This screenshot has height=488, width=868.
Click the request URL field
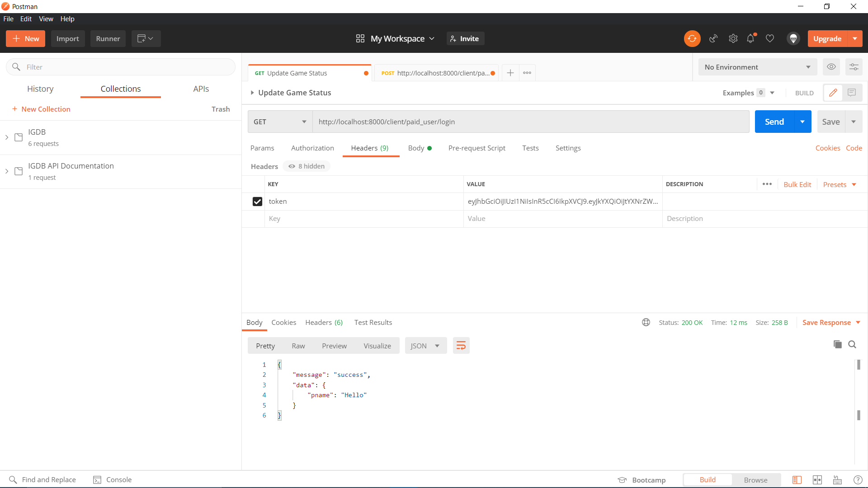(x=531, y=122)
